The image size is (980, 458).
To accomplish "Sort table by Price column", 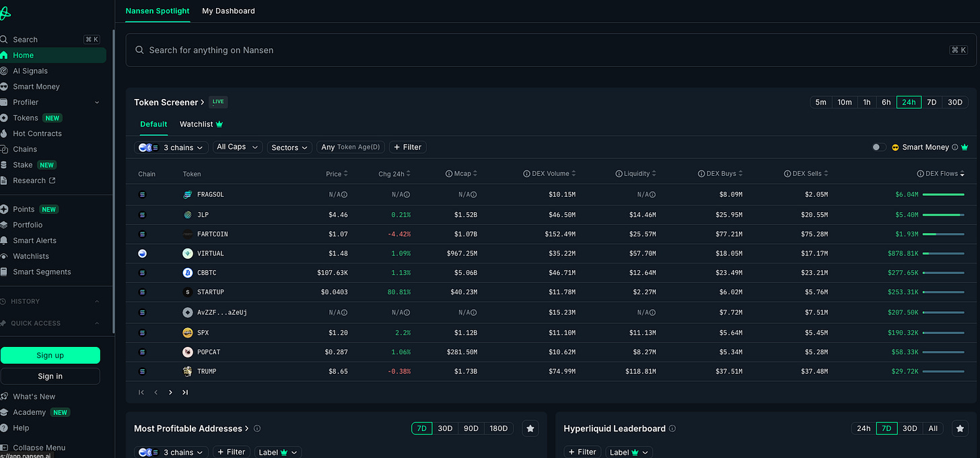I will click(337, 174).
